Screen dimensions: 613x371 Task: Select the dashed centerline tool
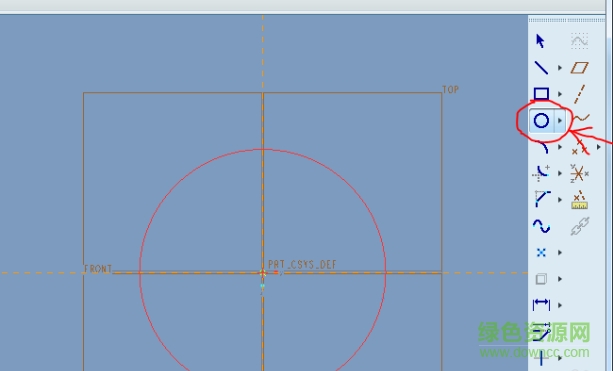pos(580,94)
